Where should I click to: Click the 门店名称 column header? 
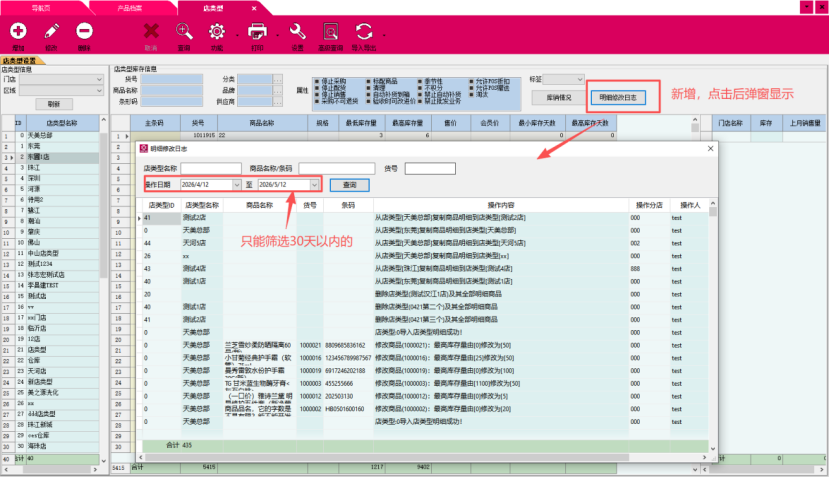click(731, 123)
